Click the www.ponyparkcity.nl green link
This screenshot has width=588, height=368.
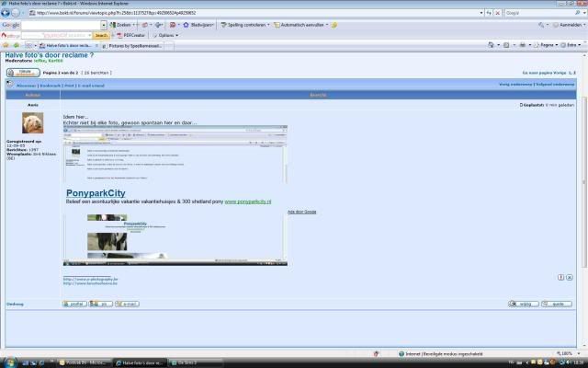click(x=248, y=201)
